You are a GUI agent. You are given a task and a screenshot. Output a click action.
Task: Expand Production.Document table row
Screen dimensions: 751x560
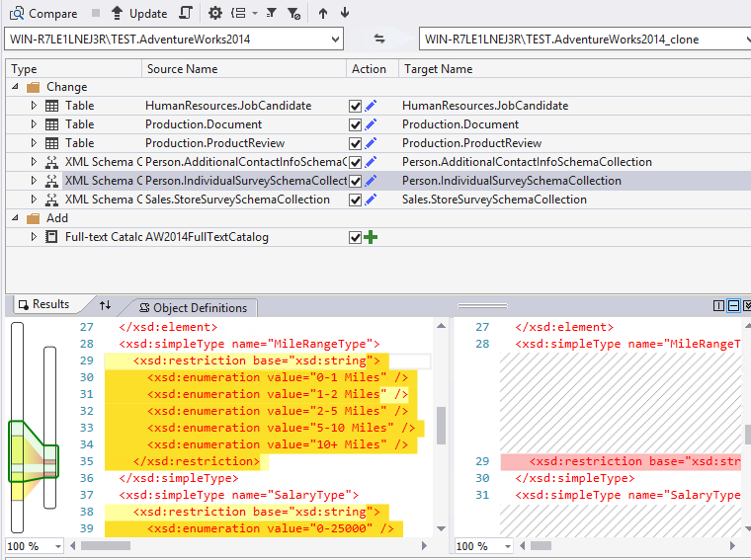(x=34, y=124)
